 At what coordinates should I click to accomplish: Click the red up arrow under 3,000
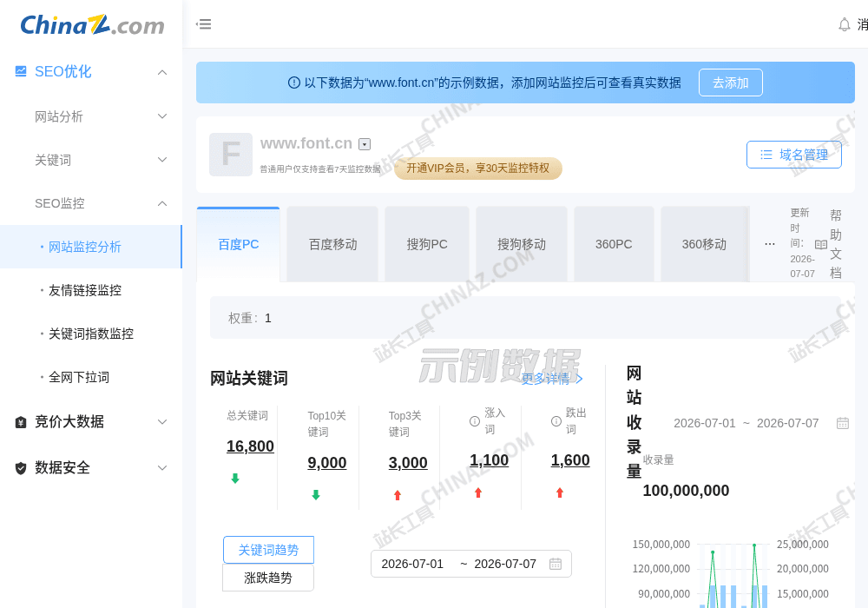pos(397,494)
